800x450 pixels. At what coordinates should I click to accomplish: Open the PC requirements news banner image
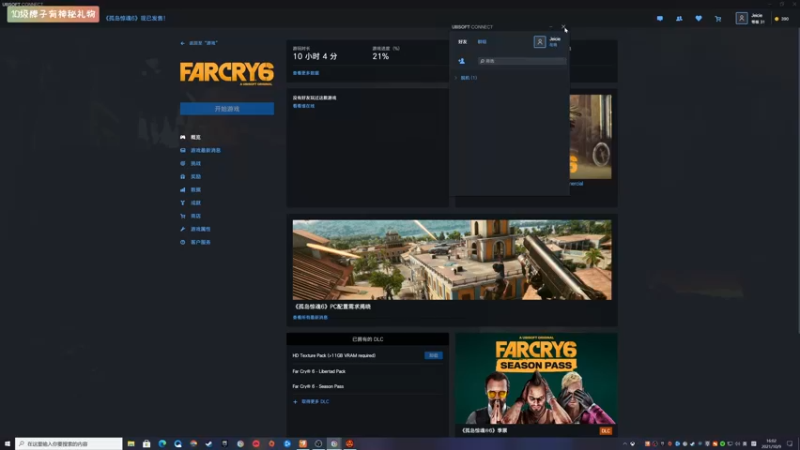coord(452,260)
